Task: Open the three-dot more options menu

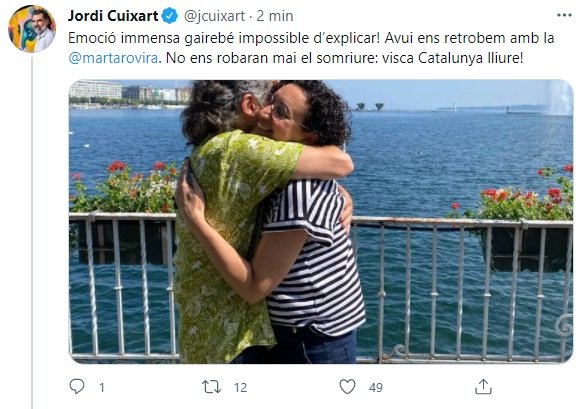Action: click(564, 15)
